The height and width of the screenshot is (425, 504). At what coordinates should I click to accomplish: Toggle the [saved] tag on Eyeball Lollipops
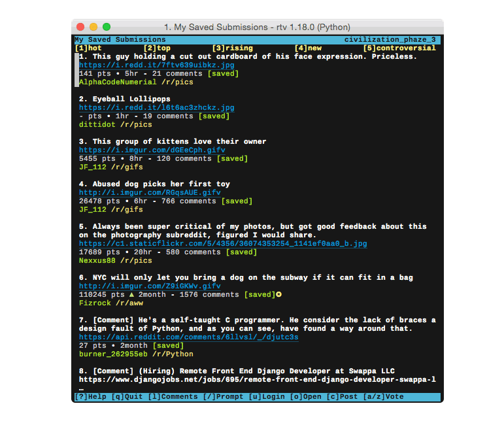click(214, 116)
